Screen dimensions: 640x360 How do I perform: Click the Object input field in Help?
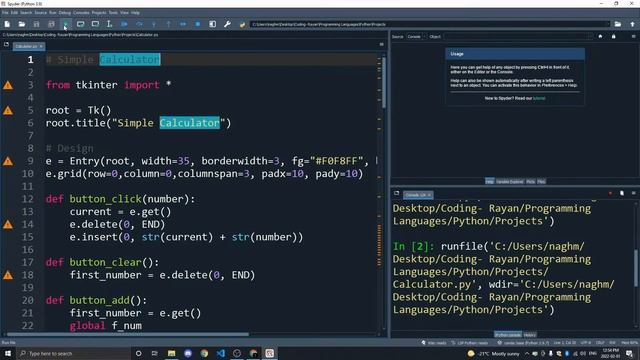coord(517,37)
